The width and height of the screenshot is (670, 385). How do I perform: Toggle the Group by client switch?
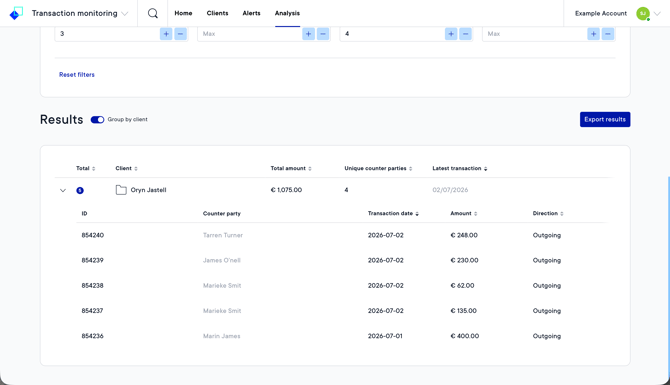click(x=97, y=120)
